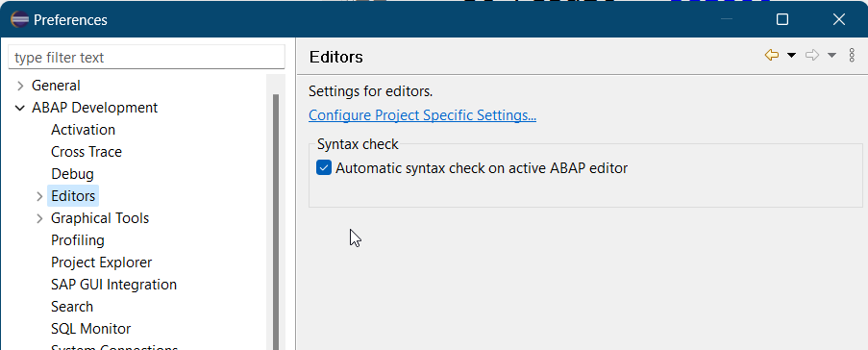Select Cross Trace preference page
The width and height of the screenshot is (868, 350).
(87, 152)
